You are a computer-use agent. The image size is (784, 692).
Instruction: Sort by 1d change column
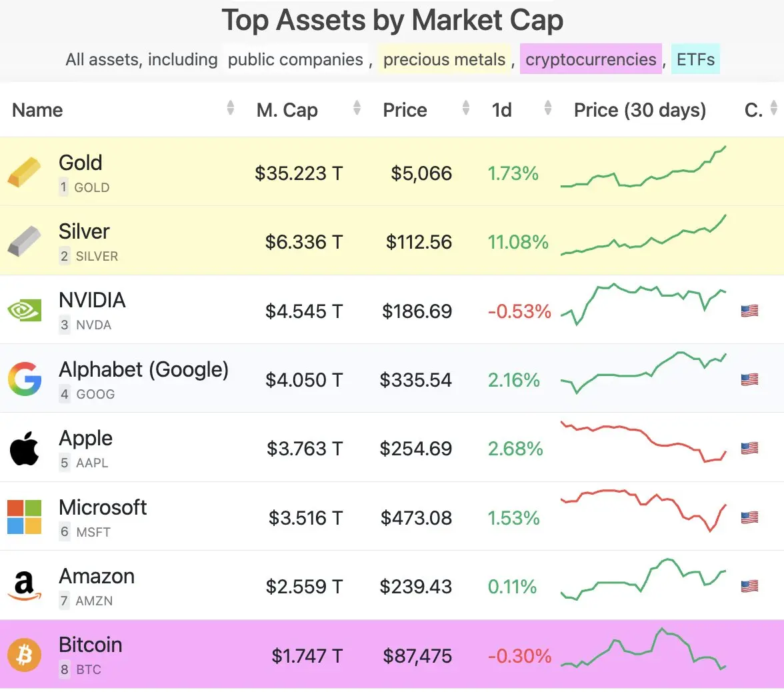[548, 108]
